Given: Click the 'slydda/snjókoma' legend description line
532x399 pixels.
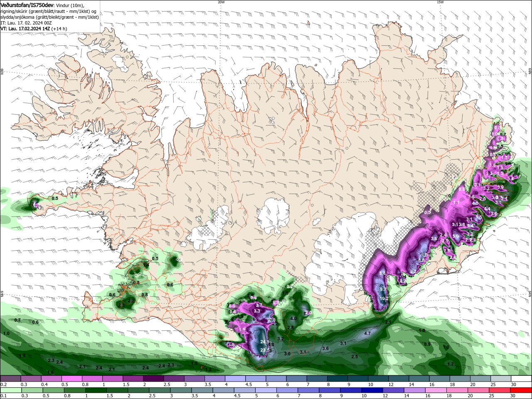Looking at the screenshot, I should click(x=50, y=17).
